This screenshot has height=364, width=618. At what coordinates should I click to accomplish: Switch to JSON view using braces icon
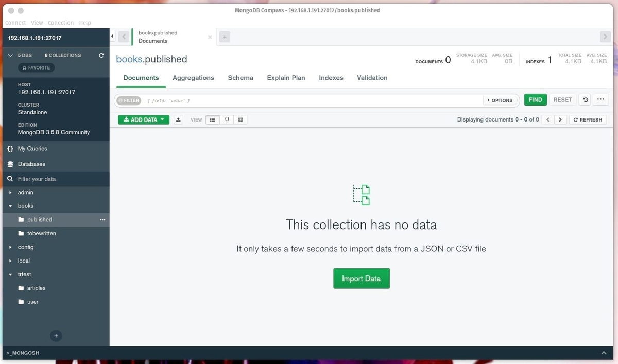pyautogui.click(x=227, y=119)
